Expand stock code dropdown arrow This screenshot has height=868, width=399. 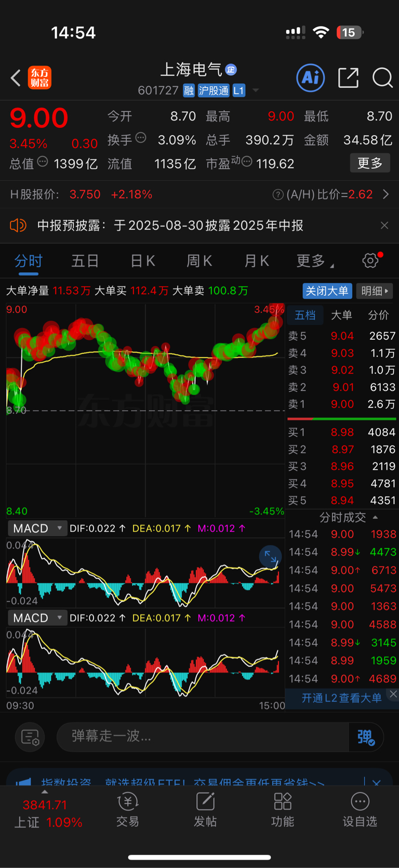coord(256,90)
